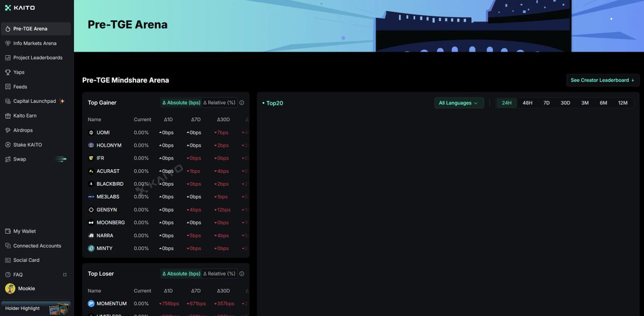
Task: Click the UOMI project logo
Action: [91, 133]
